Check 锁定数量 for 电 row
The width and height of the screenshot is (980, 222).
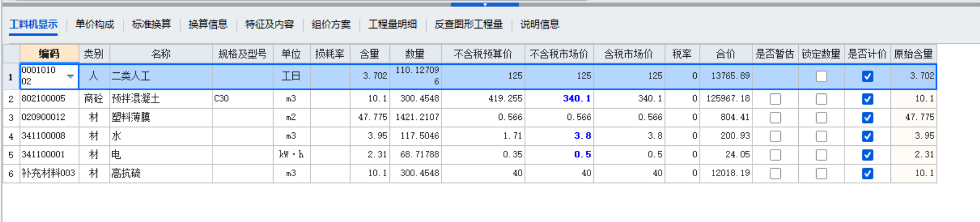pos(821,155)
